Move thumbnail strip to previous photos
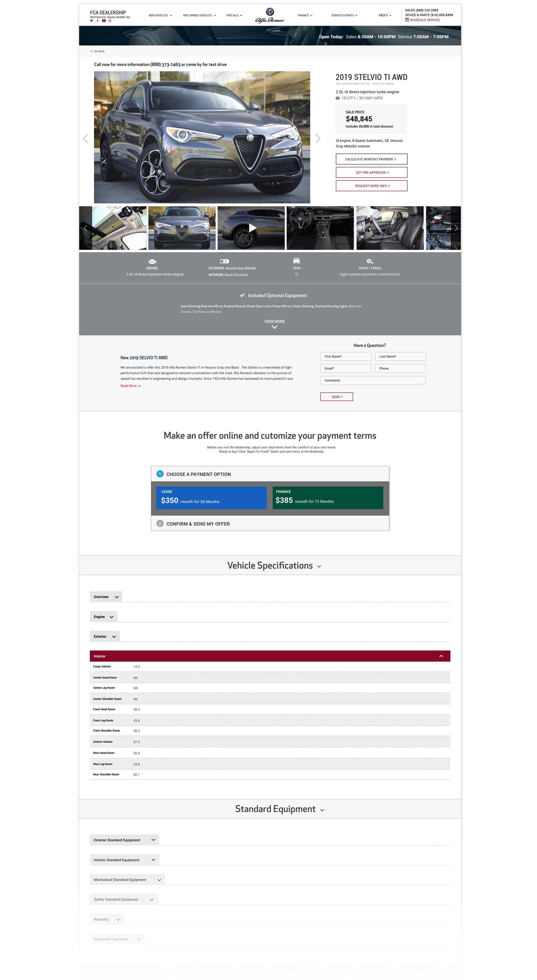Image resolution: width=537 pixels, height=980 pixels. click(85, 228)
